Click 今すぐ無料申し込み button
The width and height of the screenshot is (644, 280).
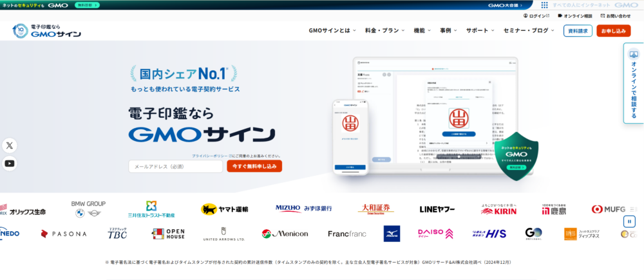pos(254,166)
